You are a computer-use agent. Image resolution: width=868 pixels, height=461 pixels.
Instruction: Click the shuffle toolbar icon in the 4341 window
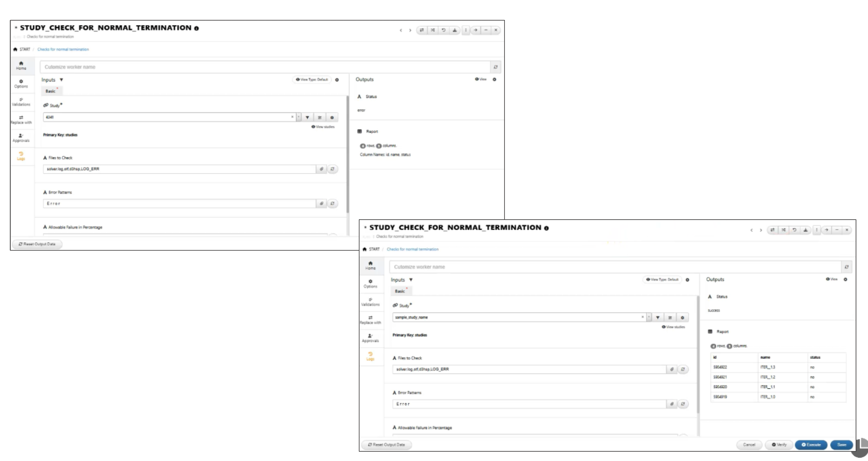coord(433,30)
